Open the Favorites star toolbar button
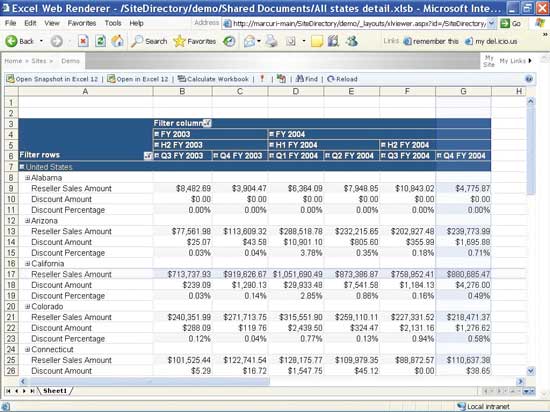This screenshot has width=550, height=412. point(194,41)
